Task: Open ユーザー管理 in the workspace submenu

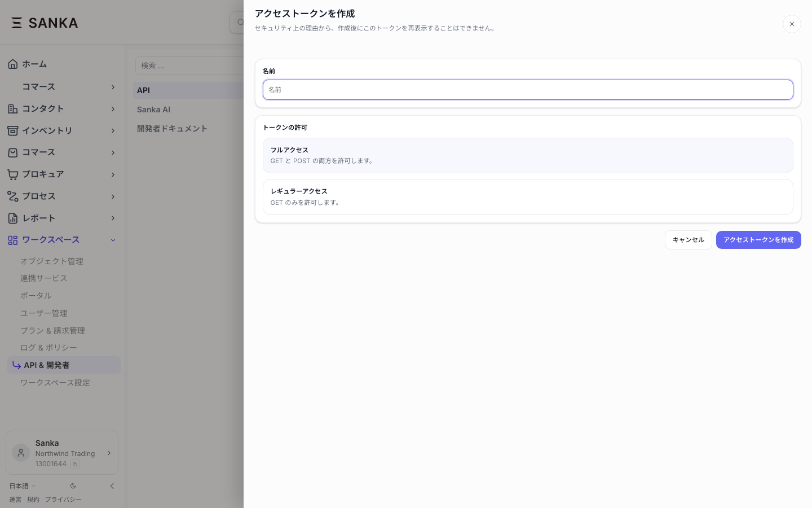Action: 44,313
